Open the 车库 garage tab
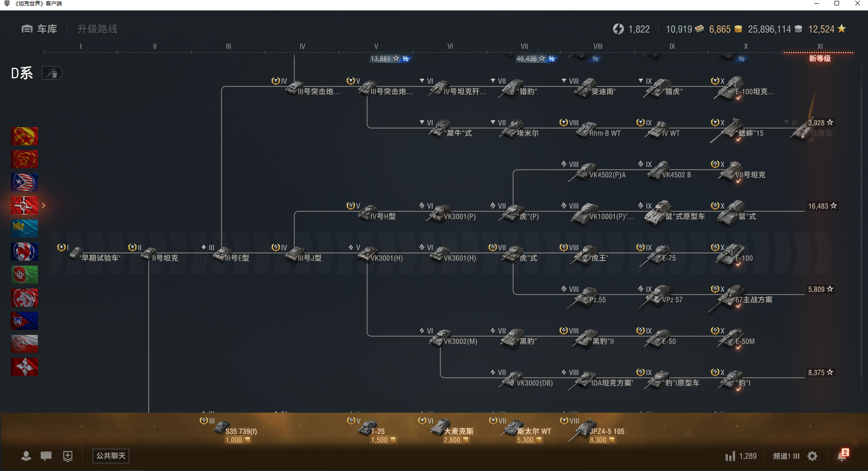Screen dimensions: 868x471 pyautogui.click(x=39, y=29)
